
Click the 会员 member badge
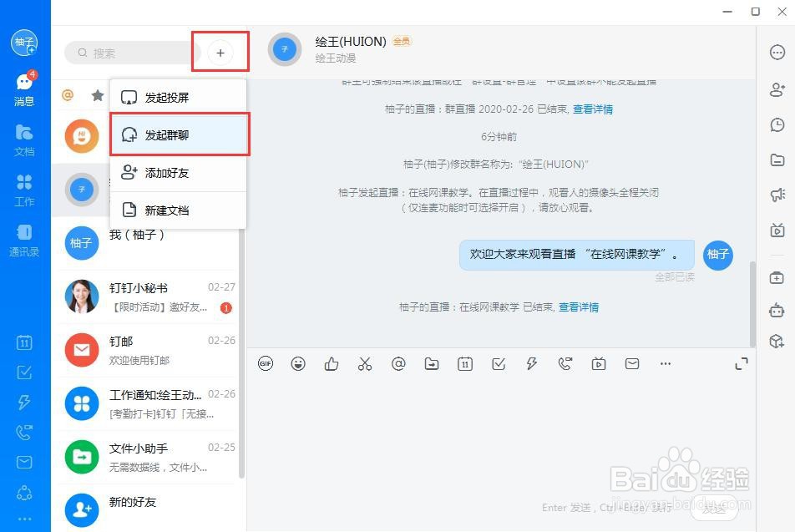(x=402, y=41)
